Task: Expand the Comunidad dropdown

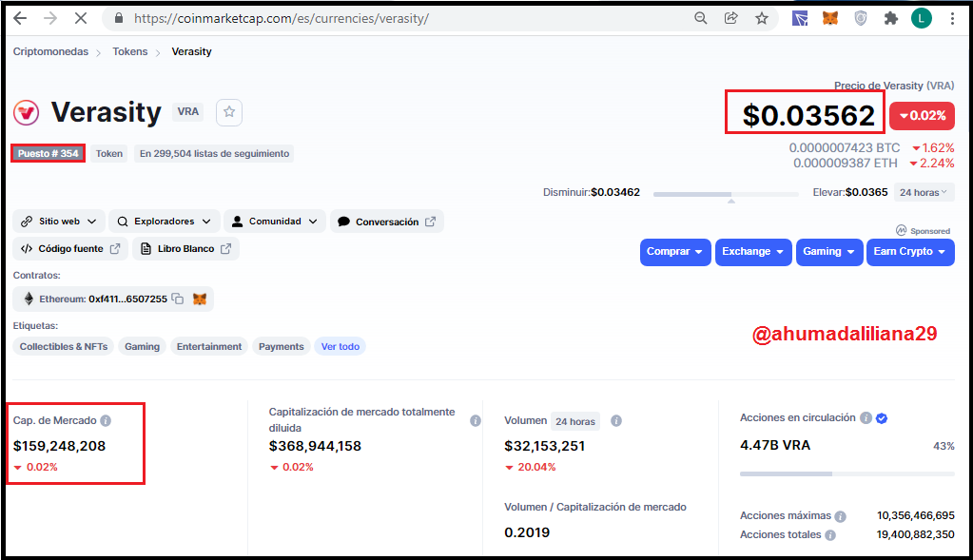Action: (274, 222)
